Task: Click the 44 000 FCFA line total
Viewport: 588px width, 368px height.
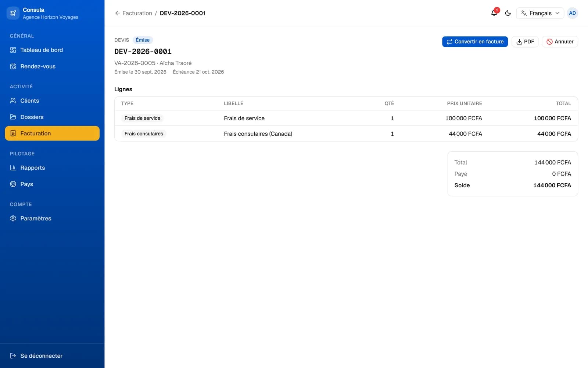Action: (x=554, y=134)
